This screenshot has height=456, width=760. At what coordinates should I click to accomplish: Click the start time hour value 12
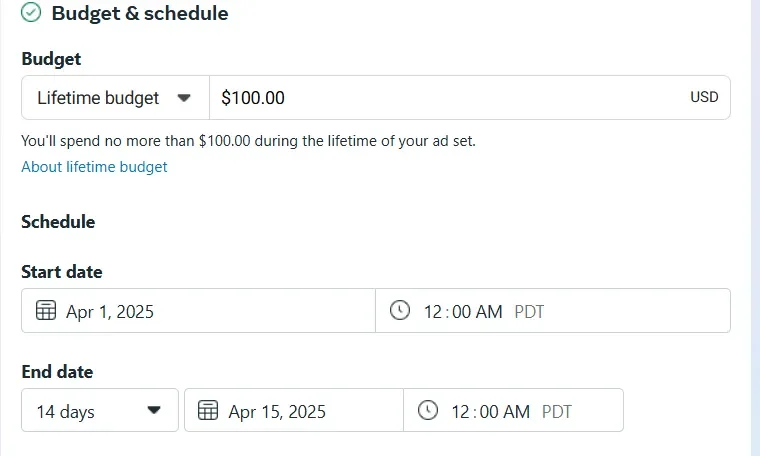(x=433, y=312)
